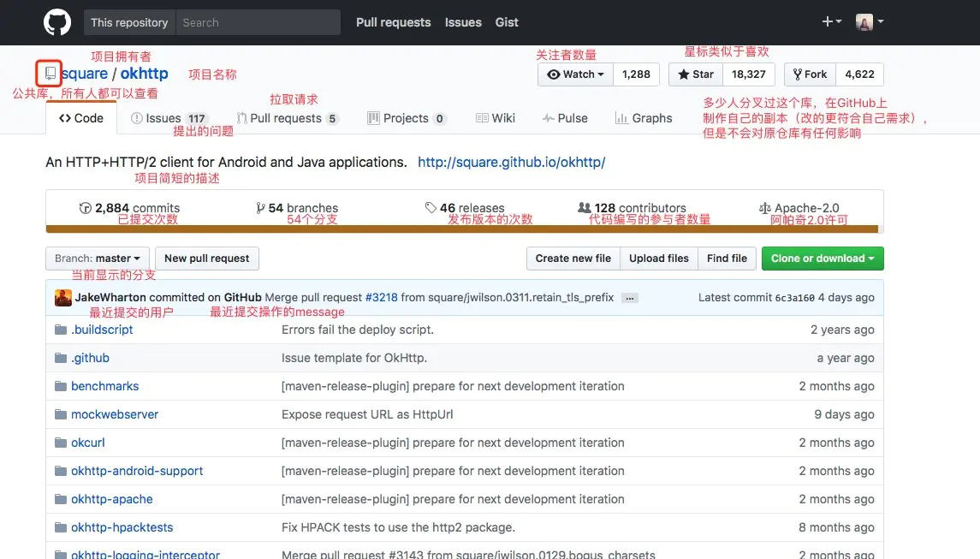
Task: Open the okcurl folder
Action: click(x=88, y=442)
